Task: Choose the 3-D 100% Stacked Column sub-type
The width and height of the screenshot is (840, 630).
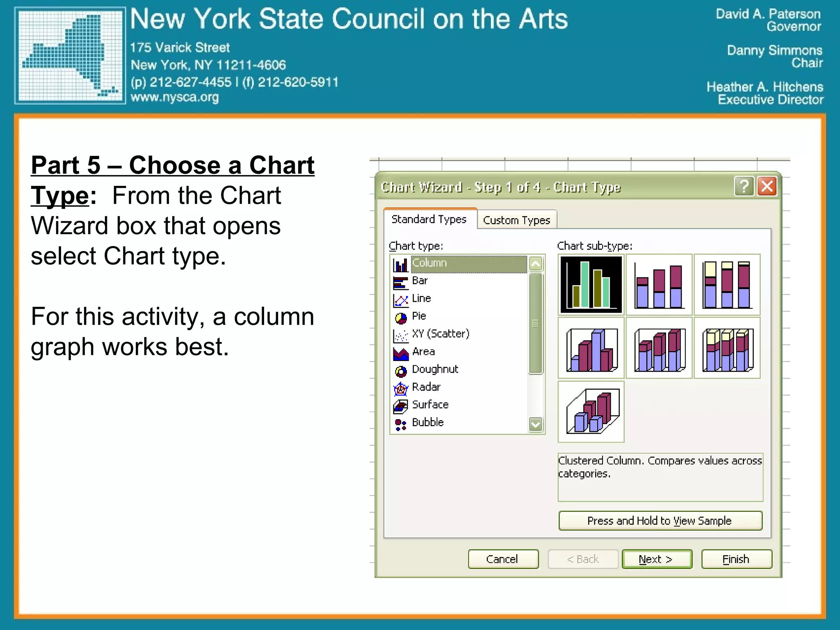Action: pos(727,348)
